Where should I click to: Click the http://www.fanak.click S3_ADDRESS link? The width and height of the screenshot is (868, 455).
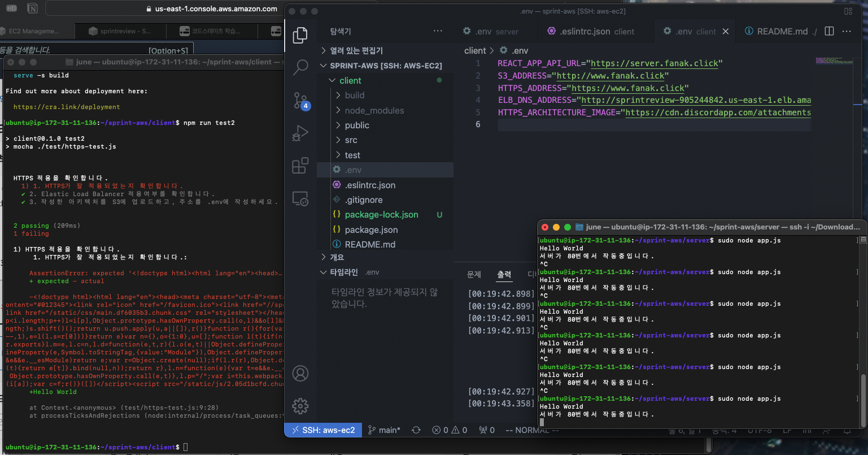610,76
